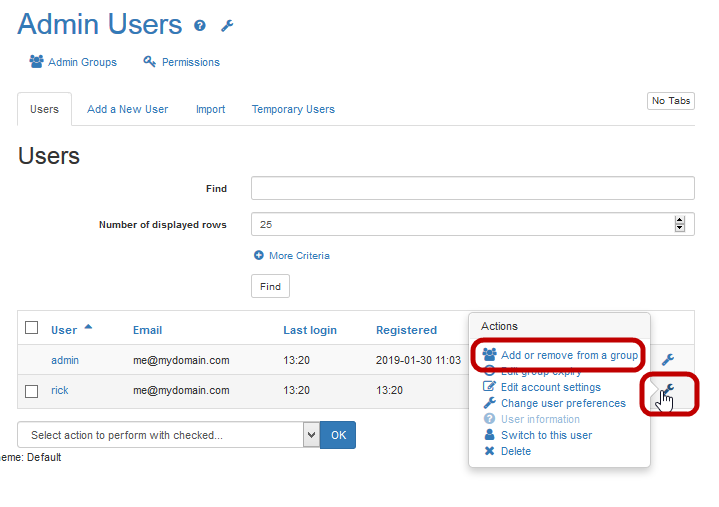Image resolution: width=719 pixels, height=507 pixels.
Task: Open Permissions via its key icon
Action: [150, 62]
